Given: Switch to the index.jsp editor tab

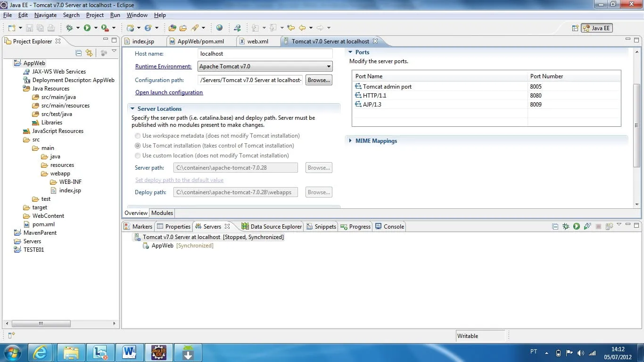Looking at the screenshot, I should [x=143, y=41].
